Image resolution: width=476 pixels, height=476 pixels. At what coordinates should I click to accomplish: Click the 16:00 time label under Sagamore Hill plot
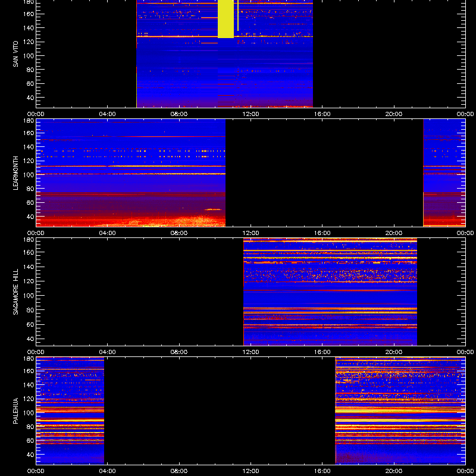pos(322,352)
